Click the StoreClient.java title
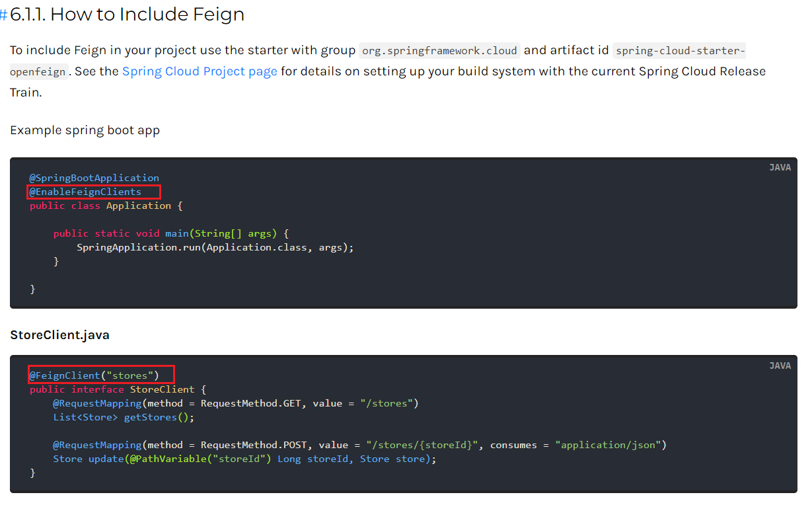This screenshot has width=812, height=505. pyautogui.click(x=59, y=335)
